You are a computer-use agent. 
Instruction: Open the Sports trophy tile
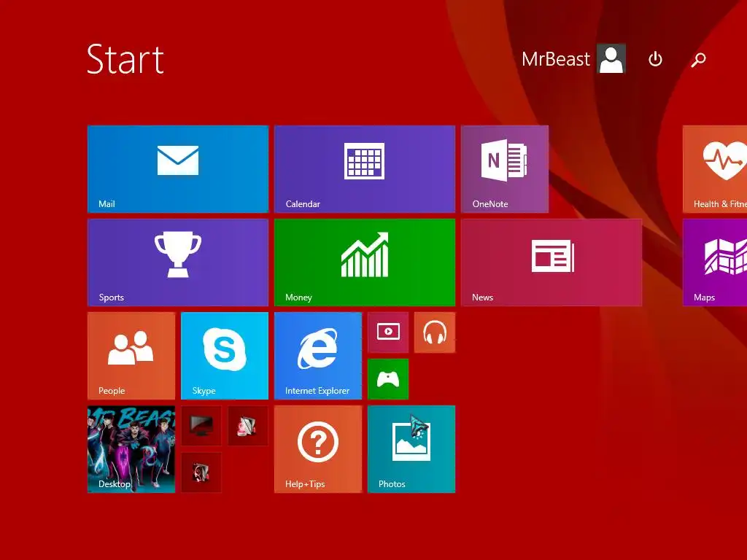click(x=178, y=262)
